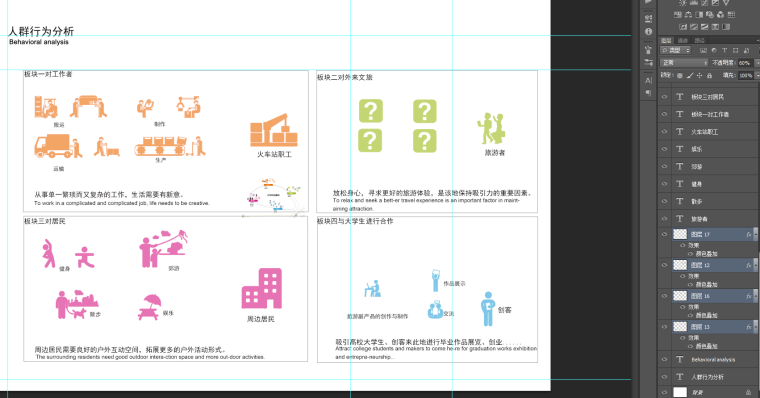Screen dimensions: 760x398
Task: Click the Color Balance adjustment icon
Action: coord(688,15)
